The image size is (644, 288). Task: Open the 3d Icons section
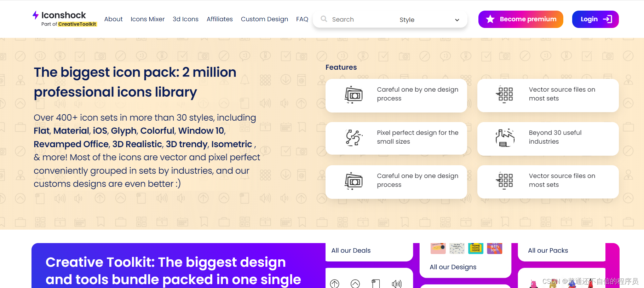pos(185,19)
